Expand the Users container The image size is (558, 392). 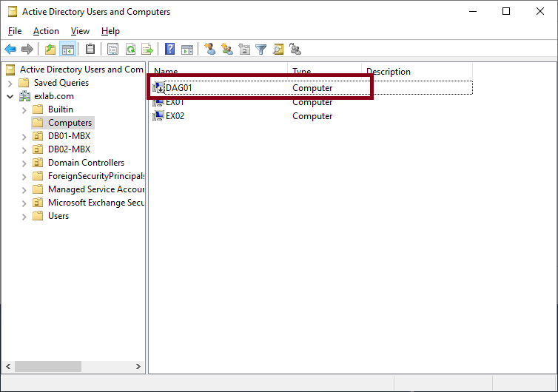coord(24,217)
